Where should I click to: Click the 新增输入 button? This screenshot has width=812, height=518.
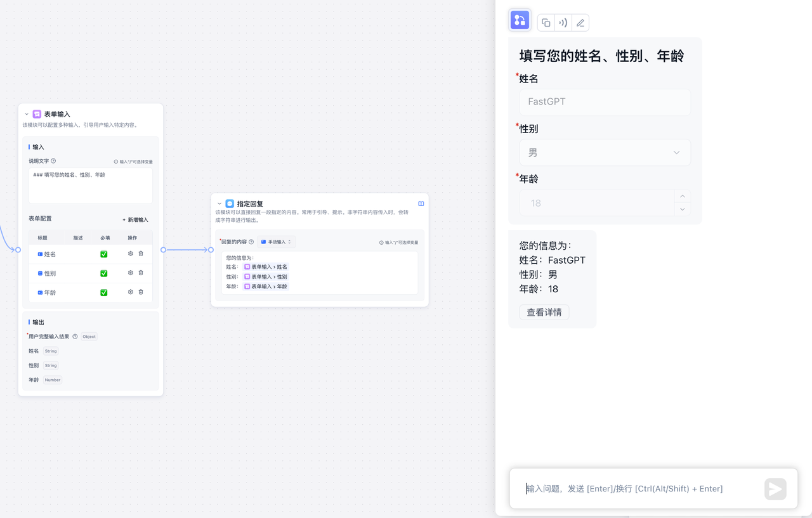tap(135, 220)
